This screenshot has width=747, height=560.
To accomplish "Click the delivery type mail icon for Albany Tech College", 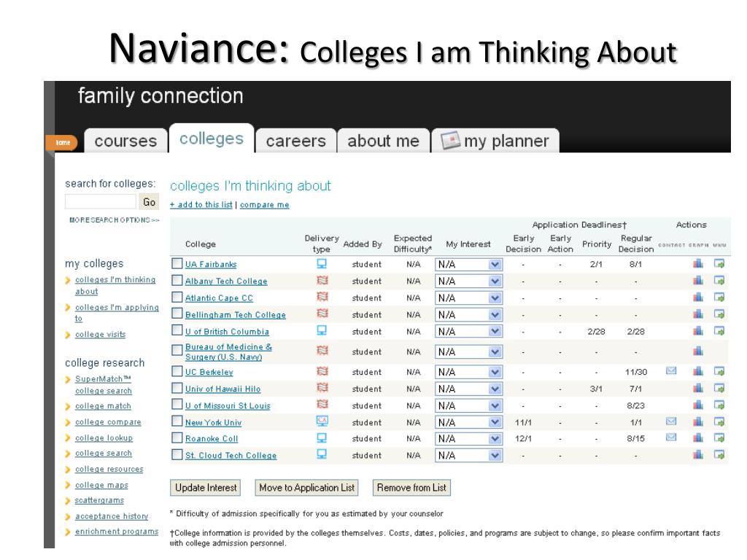I will click(x=322, y=281).
